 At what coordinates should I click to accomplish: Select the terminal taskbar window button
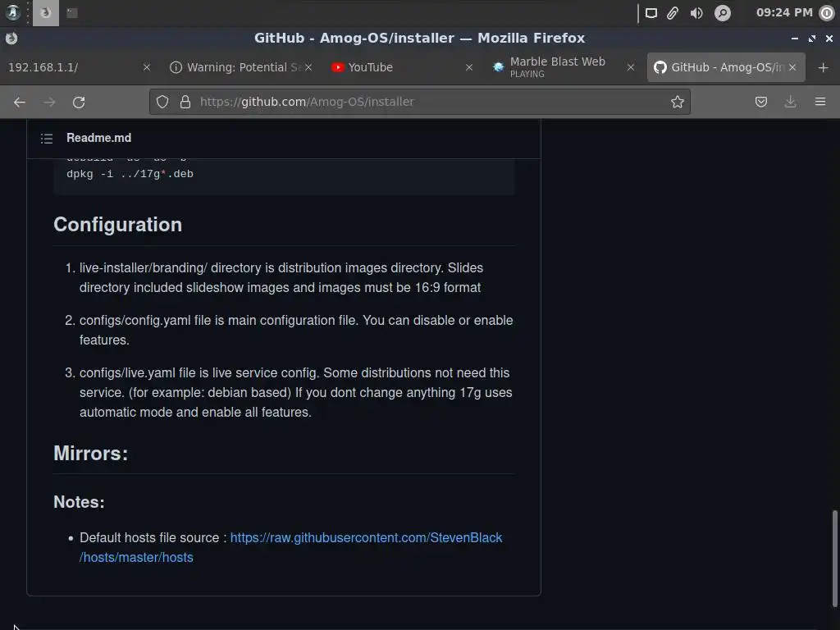click(x=72, y=13)
